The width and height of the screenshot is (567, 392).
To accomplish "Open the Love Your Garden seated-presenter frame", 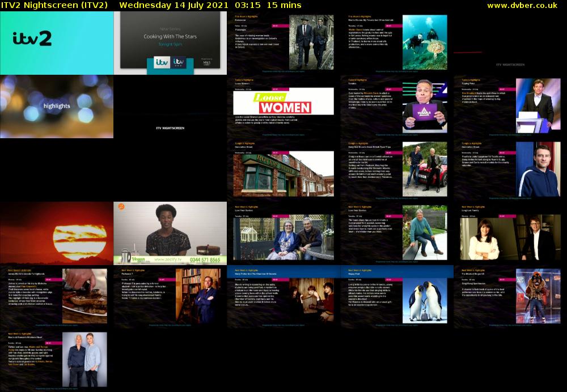I will (397, 233).
